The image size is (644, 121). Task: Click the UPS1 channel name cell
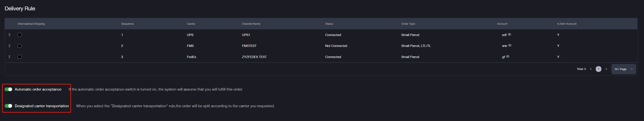246,35
